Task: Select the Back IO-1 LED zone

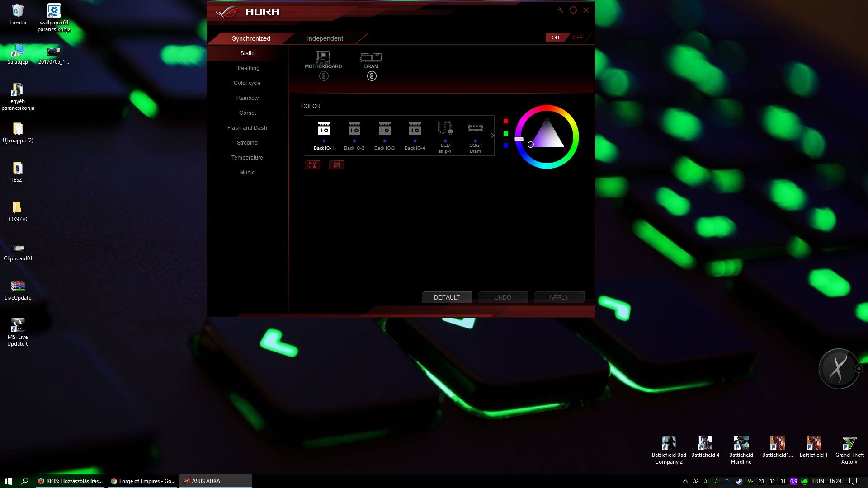Action: click(x=324, y=135)
